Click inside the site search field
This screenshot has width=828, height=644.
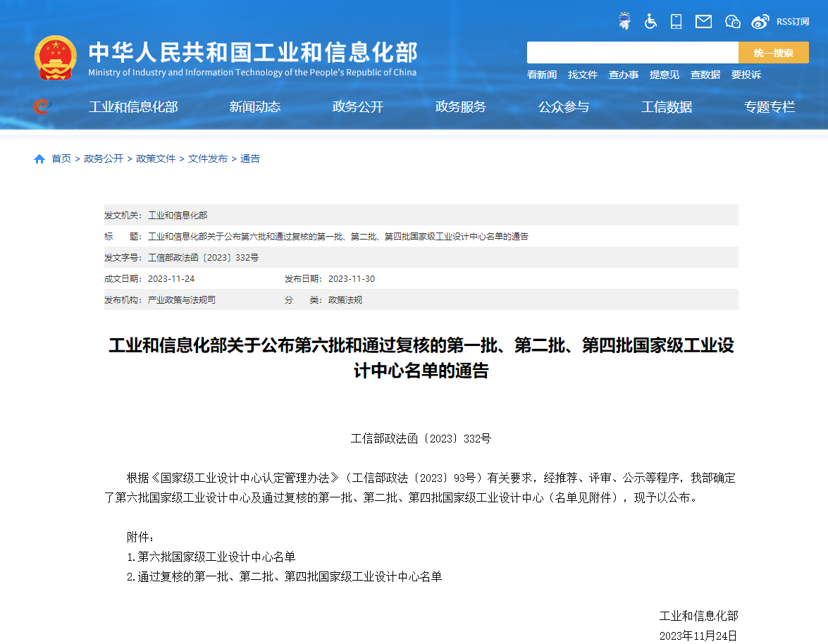click(632, 53)
